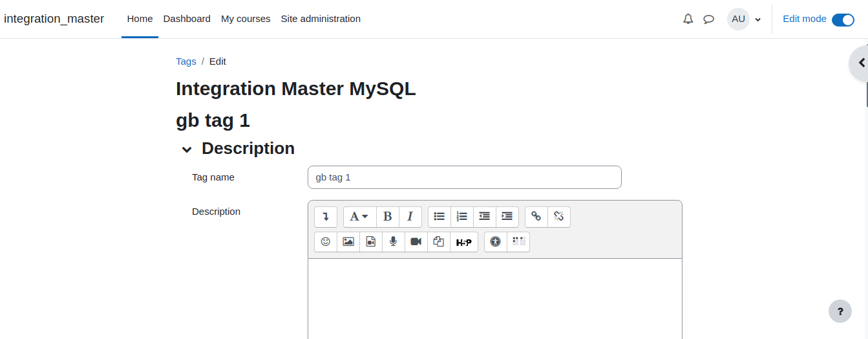Click the Tag name label
This screenshot has width=868, height=339.
[213, 177]
